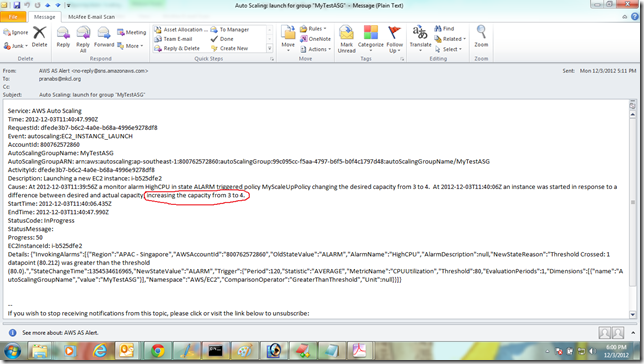
Task: Click Create New quick step
Action: click(x=229, y=48)
